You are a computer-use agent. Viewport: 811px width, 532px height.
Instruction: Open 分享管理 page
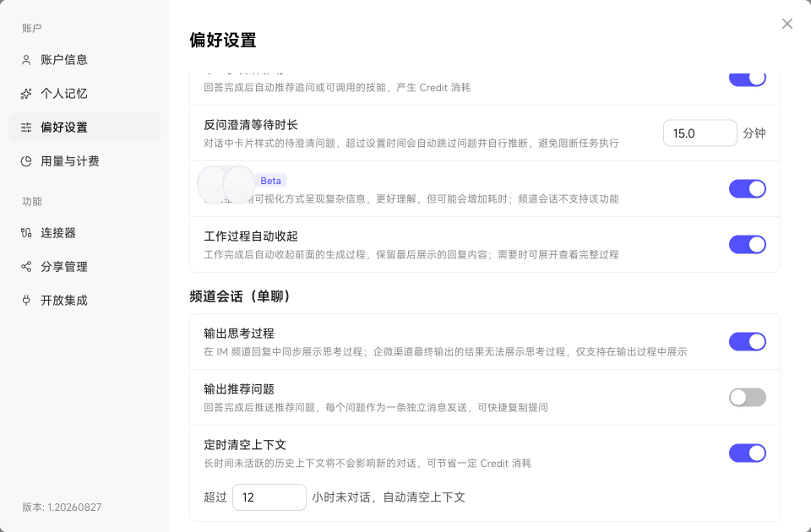[84, 267]
